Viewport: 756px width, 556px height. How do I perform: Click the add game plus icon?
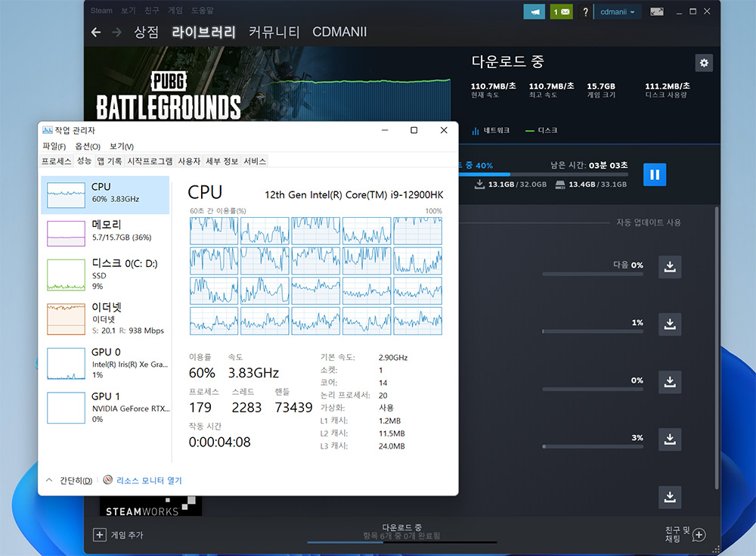tap(99, 535)
